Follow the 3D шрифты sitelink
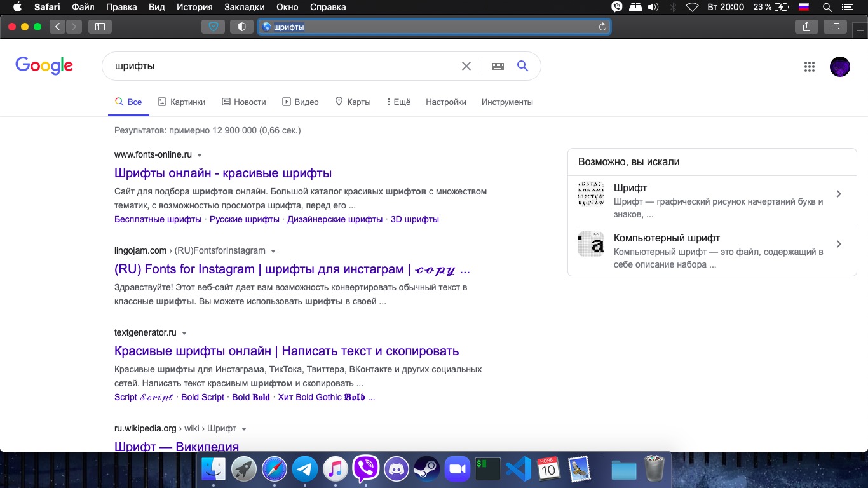This screenshot has width=868, height=488. (x=415, y=219)
